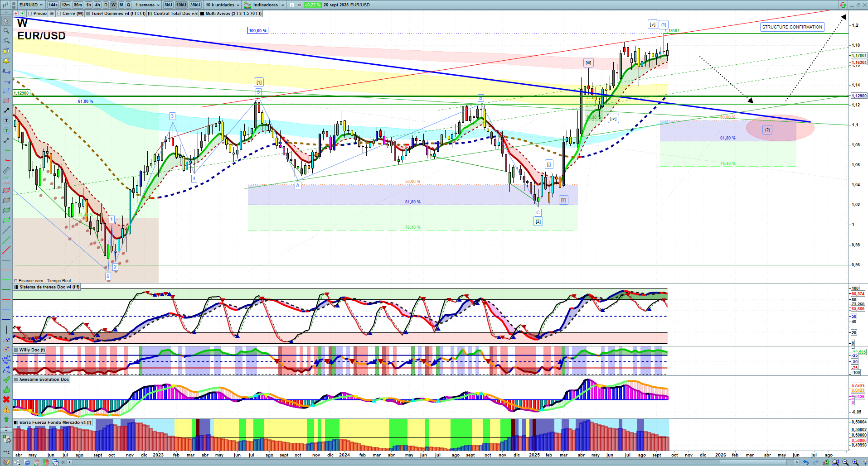
Task: Select the 144s timeframe button
Action: pyautogui.click(x=53, y=5)
